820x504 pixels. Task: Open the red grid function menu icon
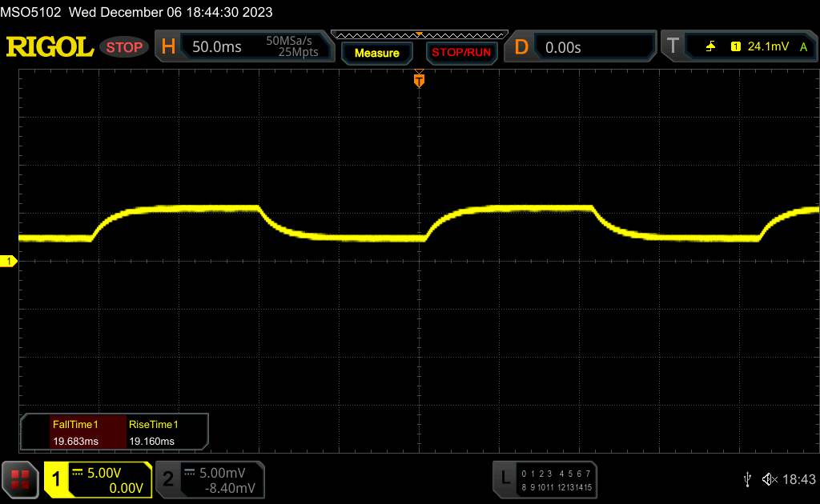pyautogui.click(x=20, y=479)
